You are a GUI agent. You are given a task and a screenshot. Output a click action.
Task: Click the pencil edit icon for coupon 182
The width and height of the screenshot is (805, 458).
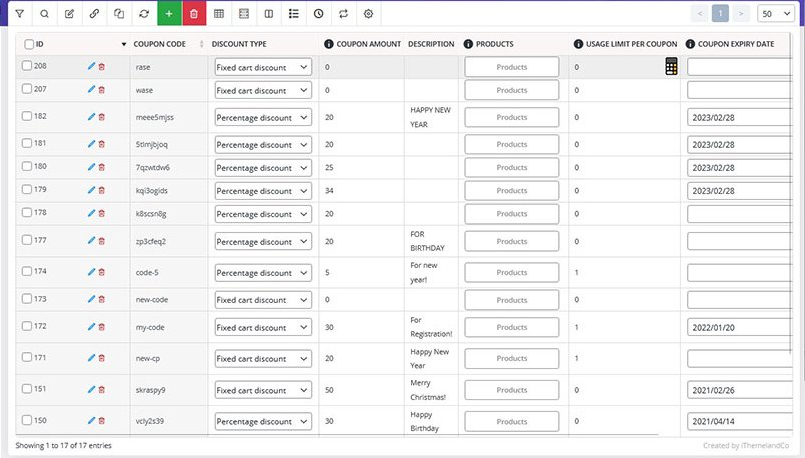(x=91, y=117)
